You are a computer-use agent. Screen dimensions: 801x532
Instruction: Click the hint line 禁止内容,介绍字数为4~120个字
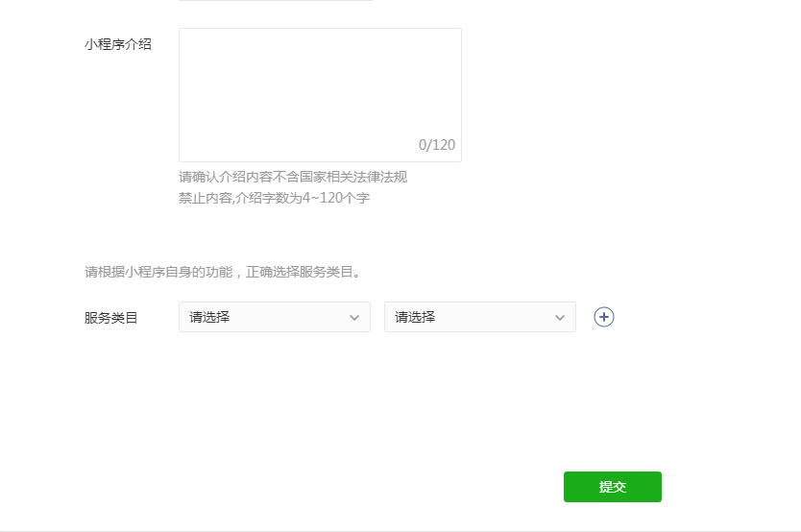274,198
